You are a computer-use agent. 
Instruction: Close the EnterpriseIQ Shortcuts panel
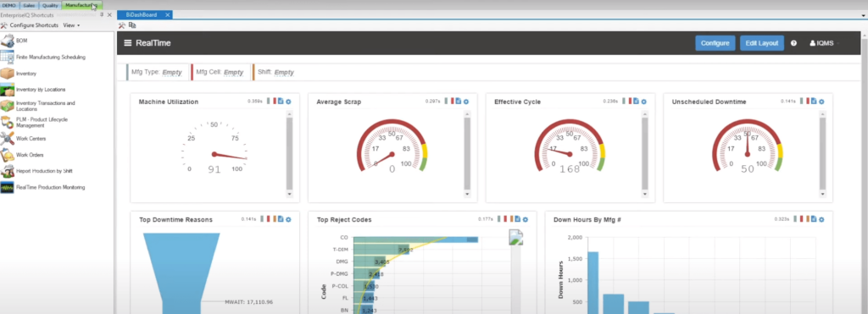(109, 15)
